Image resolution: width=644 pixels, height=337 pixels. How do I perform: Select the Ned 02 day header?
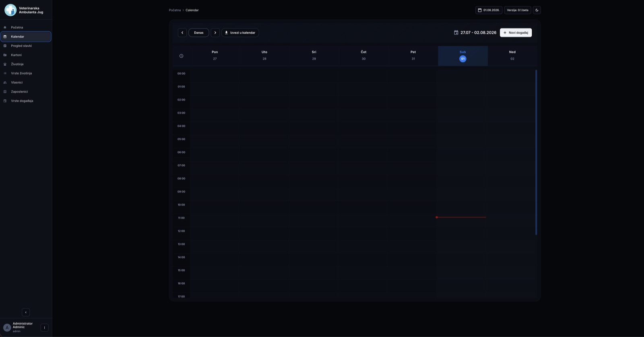[512, 56]
